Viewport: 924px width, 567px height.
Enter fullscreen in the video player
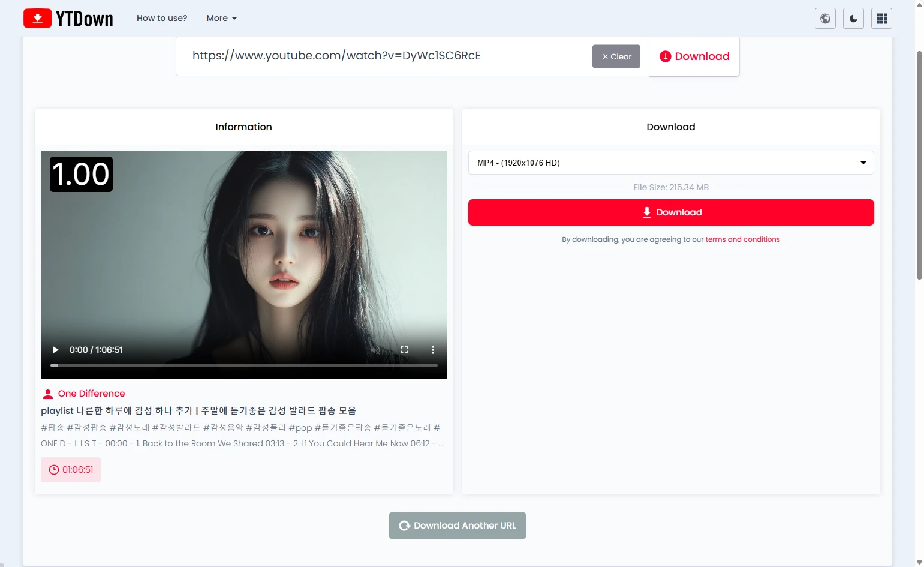[x=404, y=350]
